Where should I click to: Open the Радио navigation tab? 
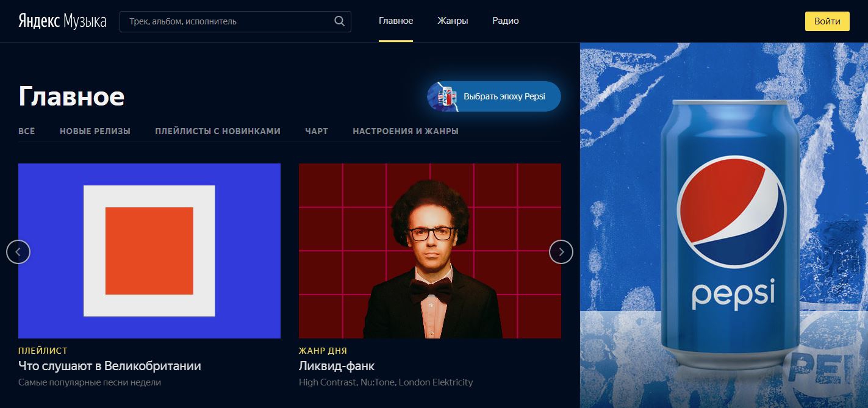[506, 21]
